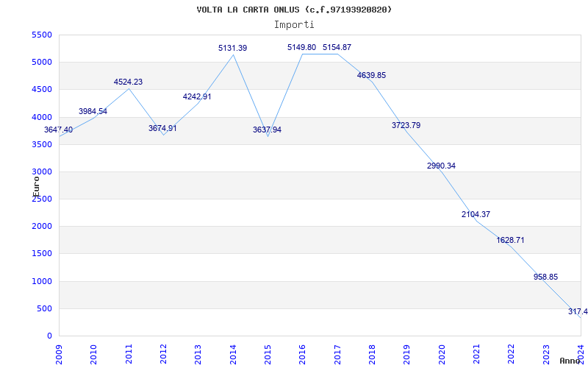Click the y-axis value 5500

pyautogui.click(x=42, y=35)
